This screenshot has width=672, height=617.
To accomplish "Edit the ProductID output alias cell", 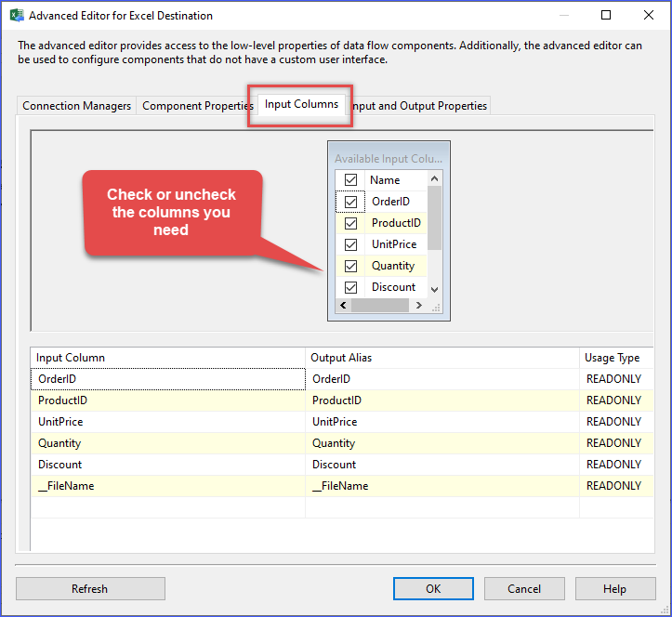I will pyautogui.click(x=442, y=400).
